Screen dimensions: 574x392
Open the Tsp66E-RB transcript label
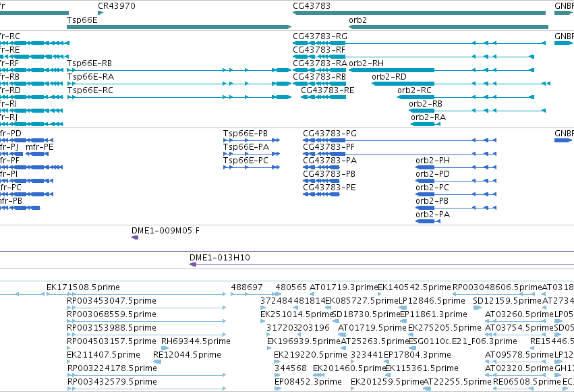click(x=89, y=63)
